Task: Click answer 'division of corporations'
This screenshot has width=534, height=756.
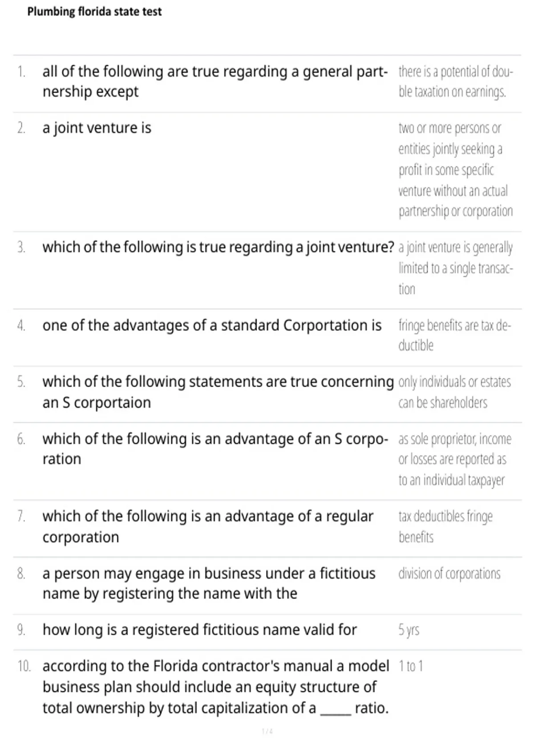Action: pyautogui.click(x=449, y=574)
